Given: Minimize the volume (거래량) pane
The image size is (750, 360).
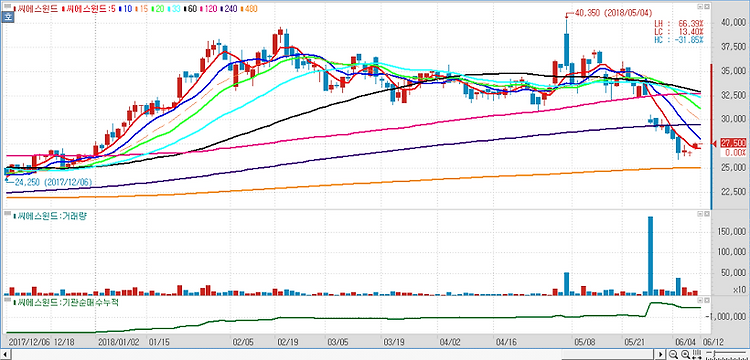Looking at the screenshot, I should click(700, 214).
